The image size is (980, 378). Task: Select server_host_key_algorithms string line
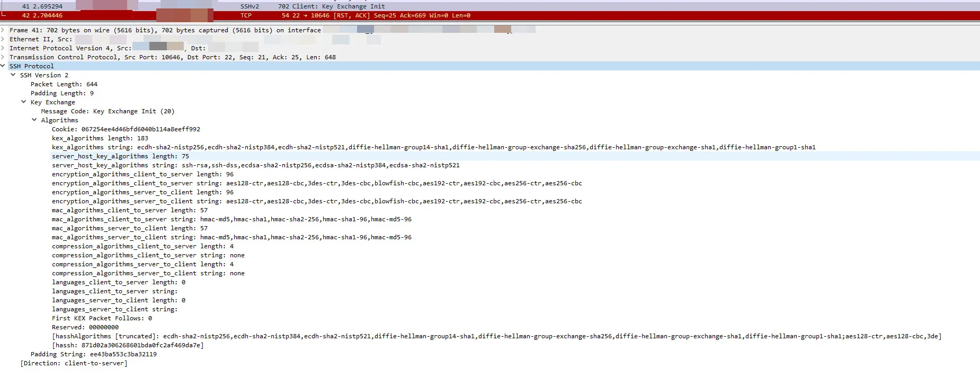[x=256, y=165]
